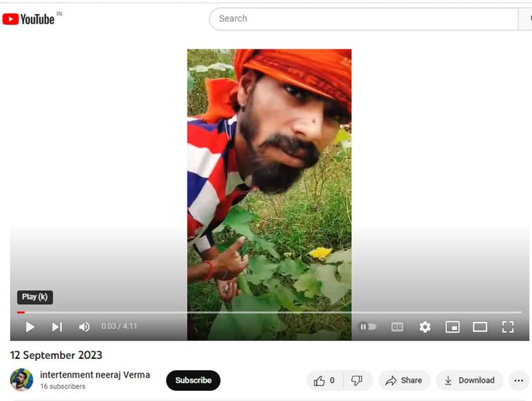The width and height of the screenshot is (532, 401).
Task: Enter full screen mode
Action: [x=507, y=327]
